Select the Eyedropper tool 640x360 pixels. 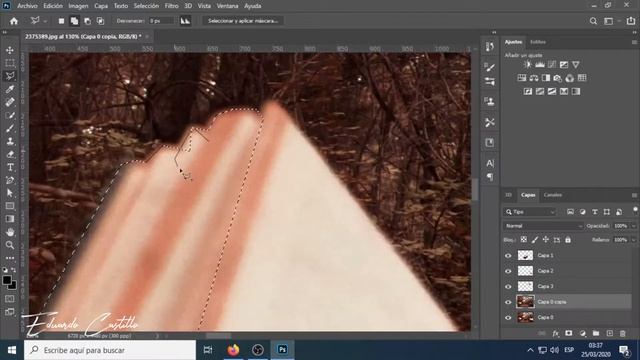10,89
